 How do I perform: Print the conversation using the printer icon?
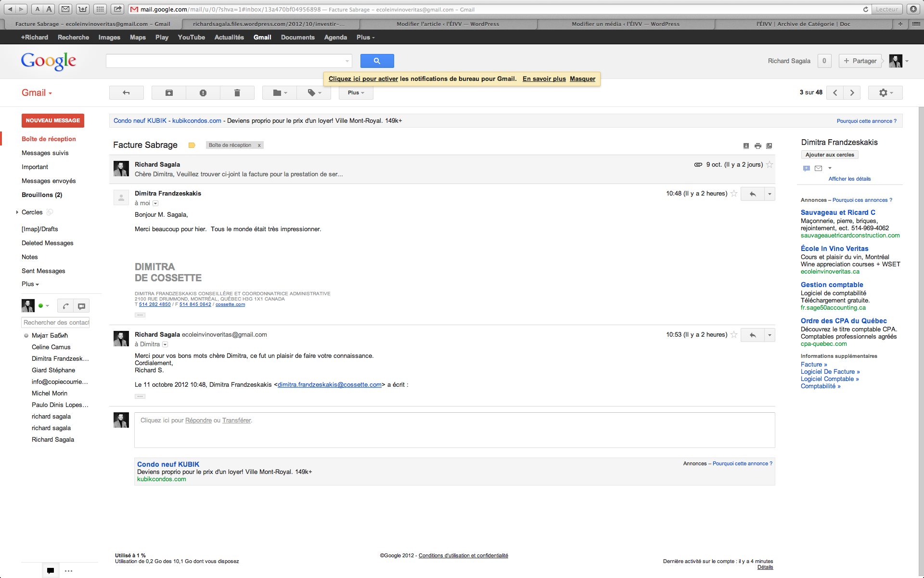(758, 146)
